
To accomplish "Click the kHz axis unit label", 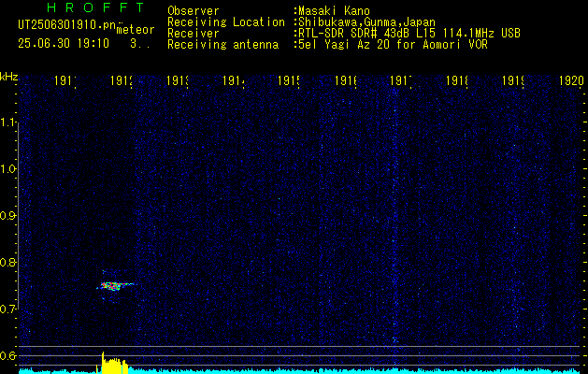I will 9,77.
